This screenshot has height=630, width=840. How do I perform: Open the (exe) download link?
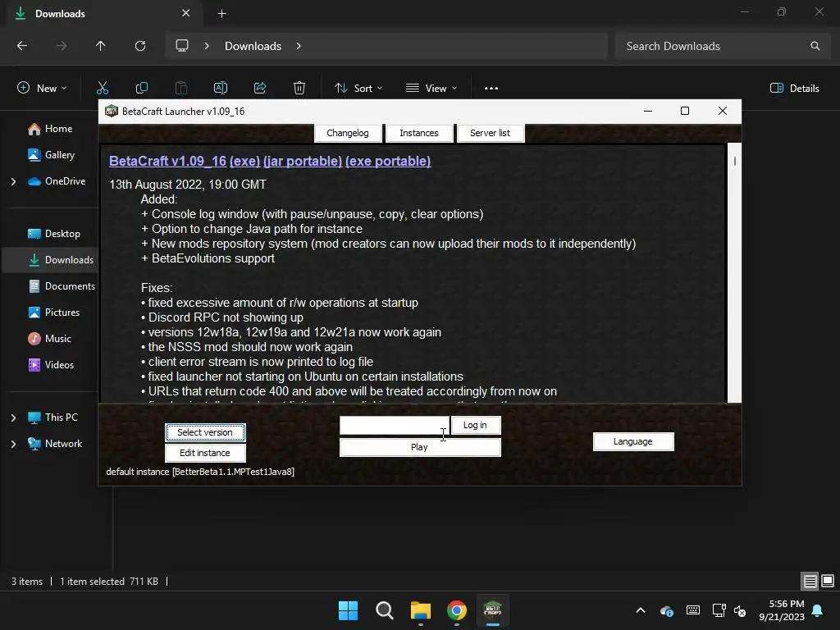pyautogui.click(x=244, y=162)
